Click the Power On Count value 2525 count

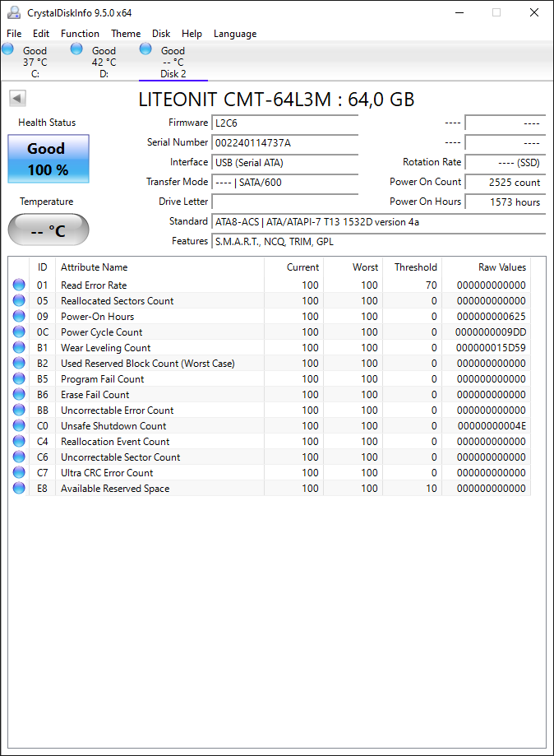pos(506,183)
